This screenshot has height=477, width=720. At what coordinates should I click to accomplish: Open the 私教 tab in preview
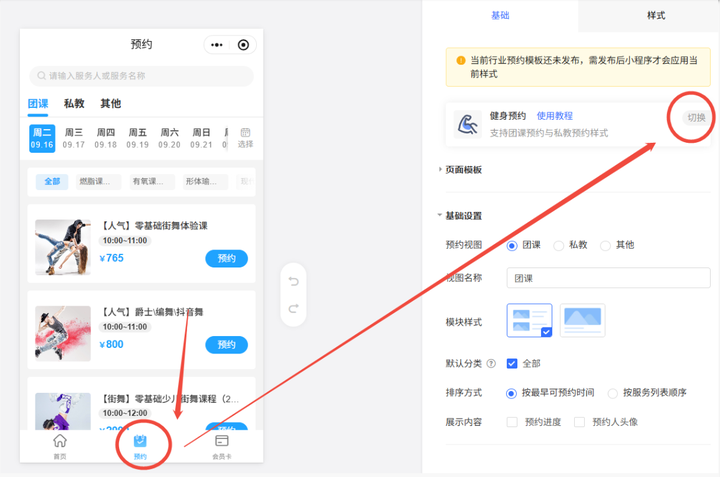(x=74, y=103)
